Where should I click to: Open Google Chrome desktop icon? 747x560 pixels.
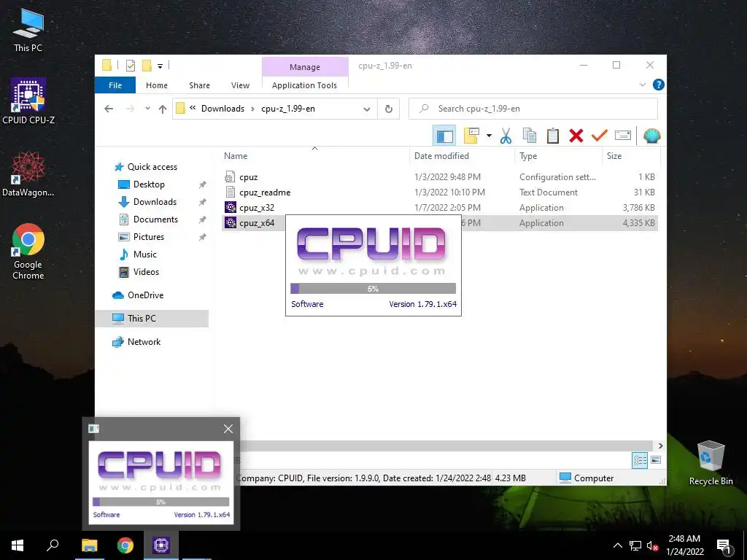(x=28, y=252)
